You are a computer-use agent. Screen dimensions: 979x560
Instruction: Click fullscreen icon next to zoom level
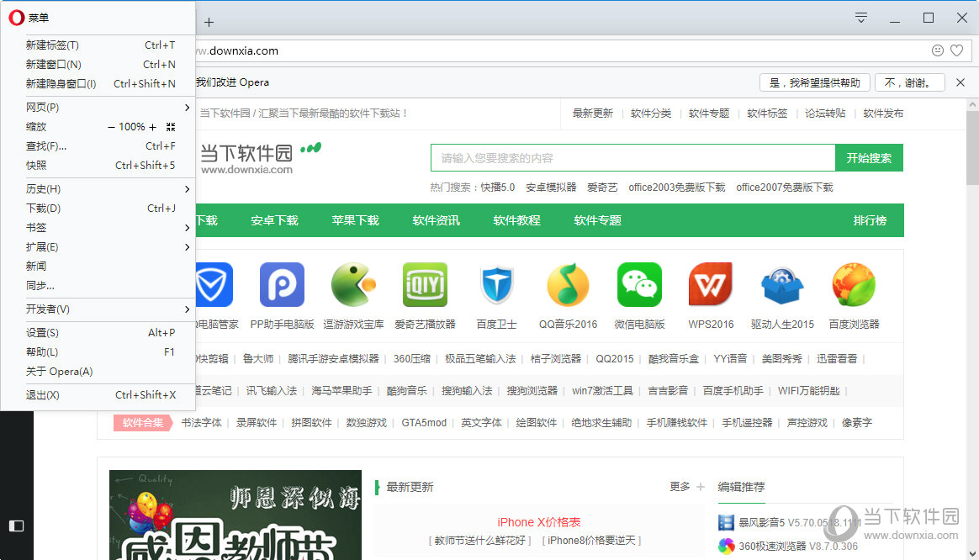(171, 127)
